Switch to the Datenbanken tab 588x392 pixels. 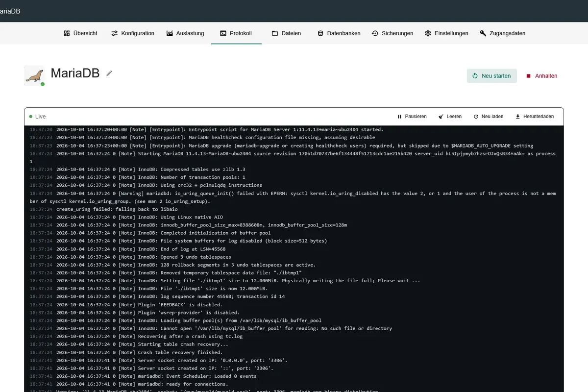pos(339,33)
